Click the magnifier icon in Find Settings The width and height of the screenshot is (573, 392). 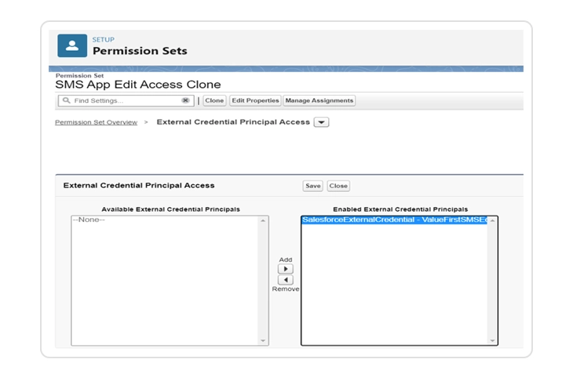(x=67, y=101)
